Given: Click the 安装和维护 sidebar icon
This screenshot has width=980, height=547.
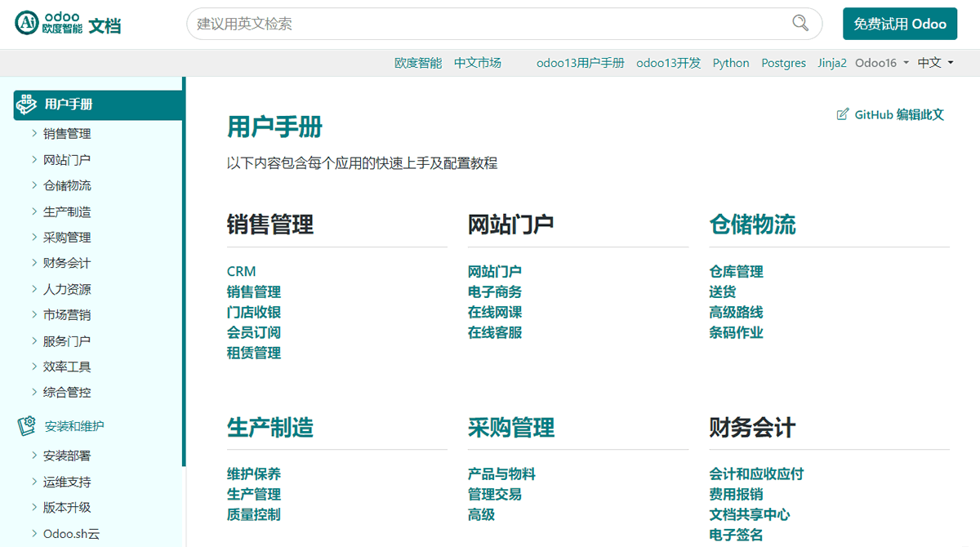Looking at the screenshot, I should click(x=27, y=425).
